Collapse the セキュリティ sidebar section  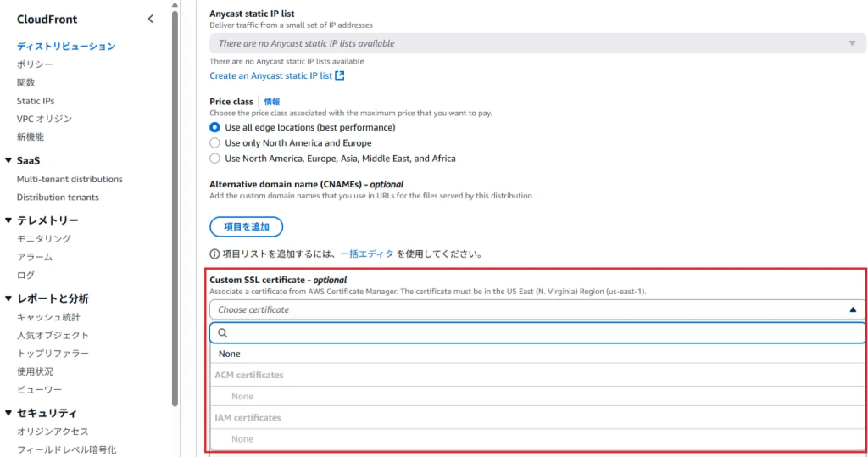[8, 413]
